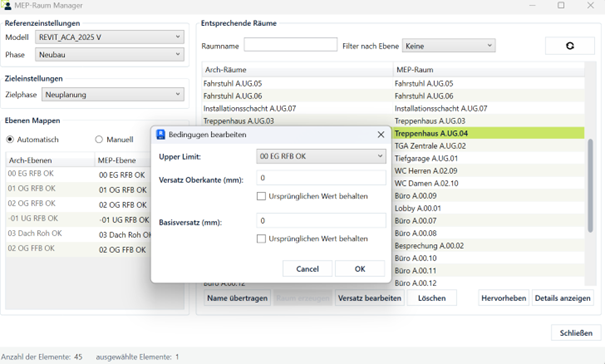Click MEP-Ebene cell 01 OG RFB OK
605x364 pixels.
[123, 190]
